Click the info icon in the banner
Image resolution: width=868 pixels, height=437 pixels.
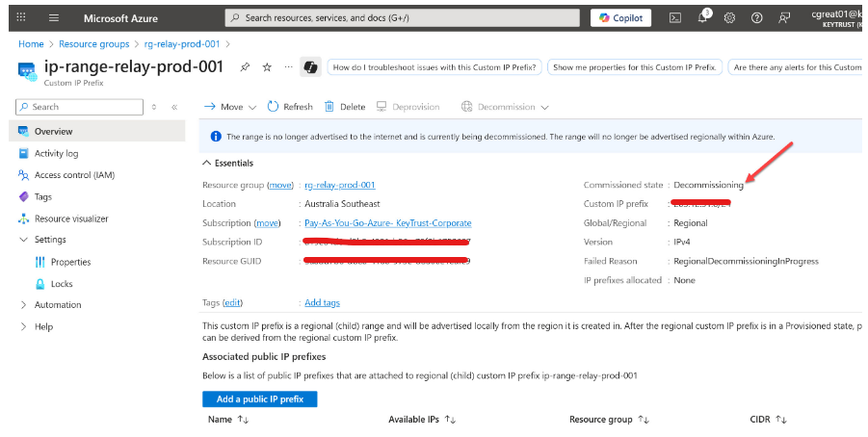[216, 137]
